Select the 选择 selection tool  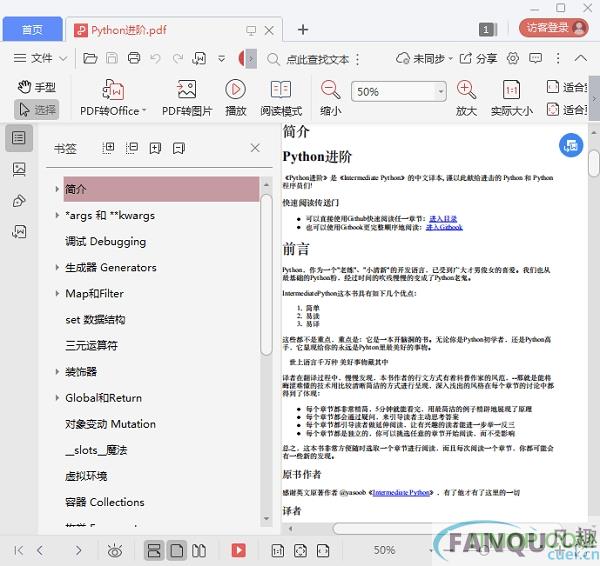(x=37, y=110)
